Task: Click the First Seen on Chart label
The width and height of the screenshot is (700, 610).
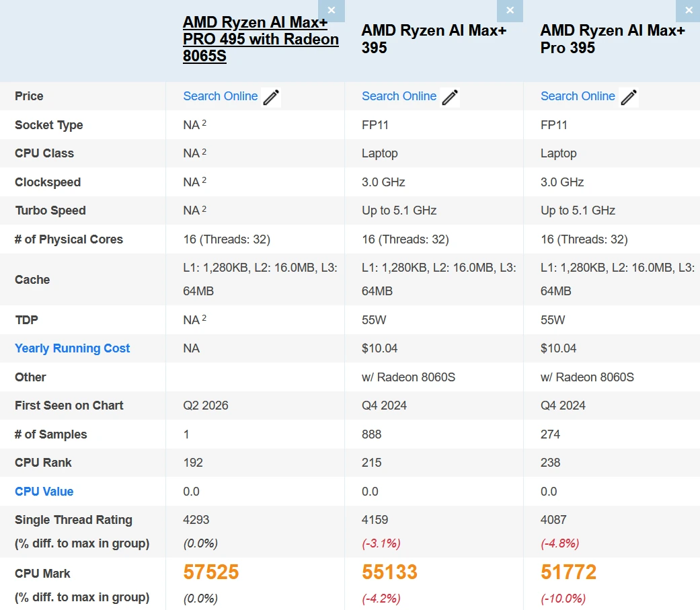Action: click(x=69, y=406)
